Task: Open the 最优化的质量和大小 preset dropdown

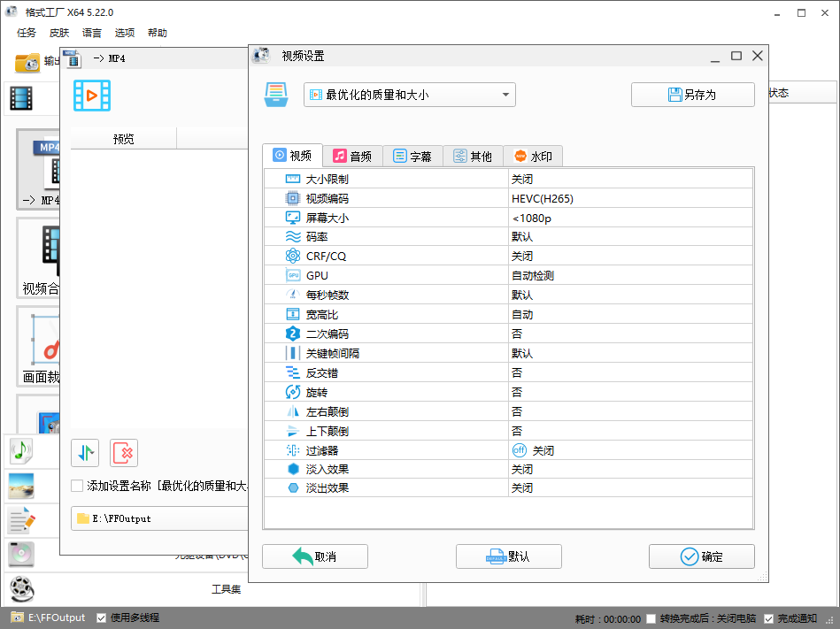Action: [x=410, y=95]
